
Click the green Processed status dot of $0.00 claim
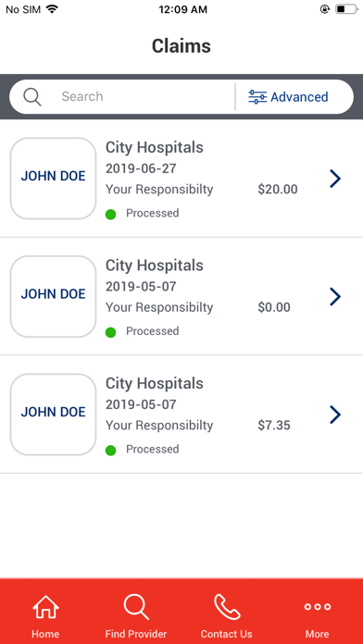[x=110, y=332]
